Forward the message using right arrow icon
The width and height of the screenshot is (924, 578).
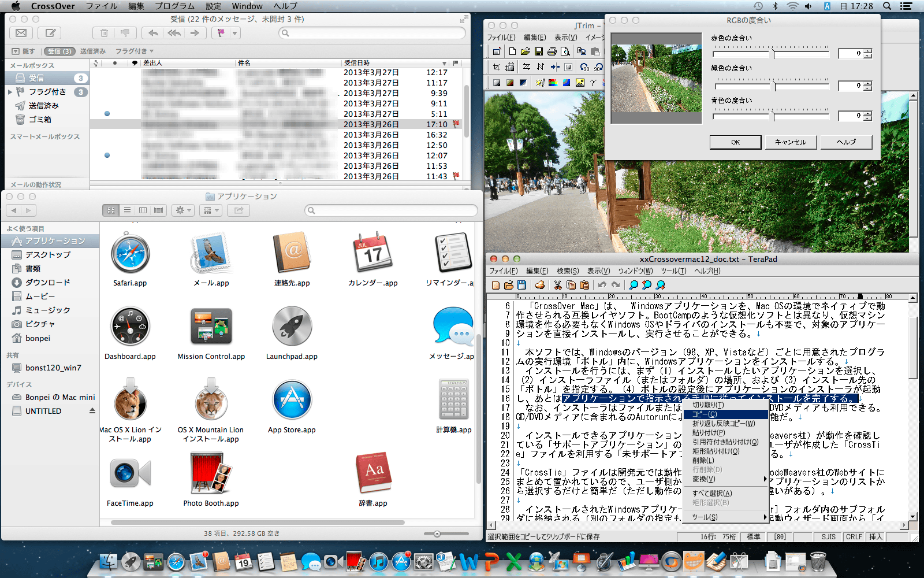[195, 33]
